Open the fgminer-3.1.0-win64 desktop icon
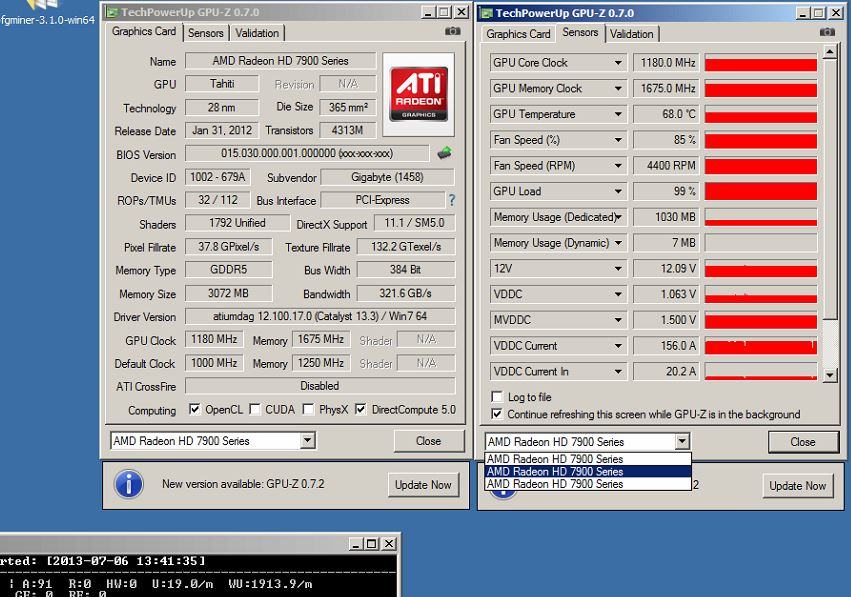 [47, 14]
